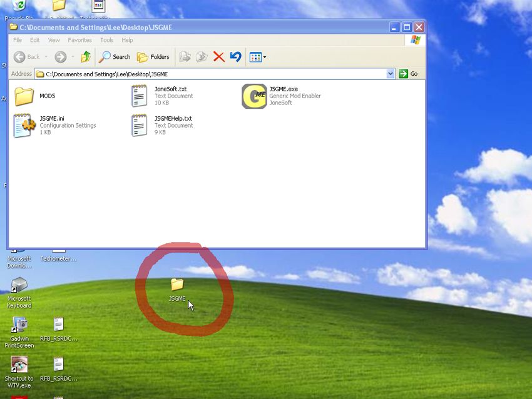This screenshot has width=532, height=399.
Task: Click the Copy To toolbar icon
Action: [x=202, y=57]
